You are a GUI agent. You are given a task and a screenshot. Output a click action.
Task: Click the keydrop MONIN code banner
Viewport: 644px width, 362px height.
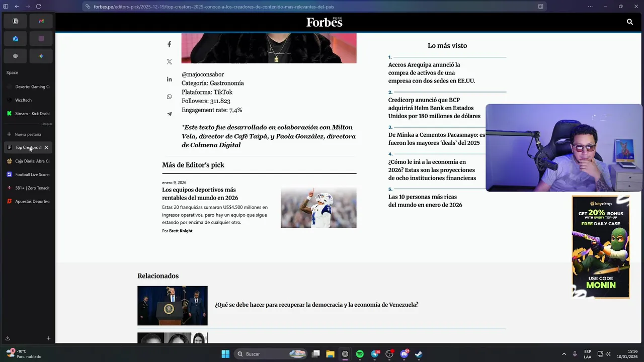pyautogui.click(x=601, y=247)
